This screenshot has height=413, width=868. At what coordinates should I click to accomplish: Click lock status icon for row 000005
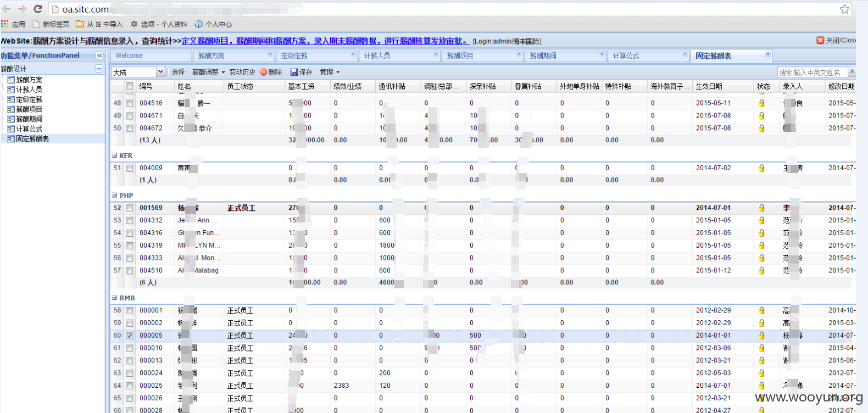pyautogui.click(x=761, y=336)
